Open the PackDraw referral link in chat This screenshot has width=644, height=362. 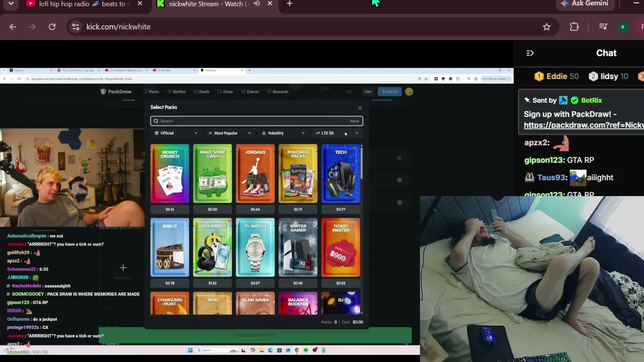pyautogui.click(x=584, y=125)
